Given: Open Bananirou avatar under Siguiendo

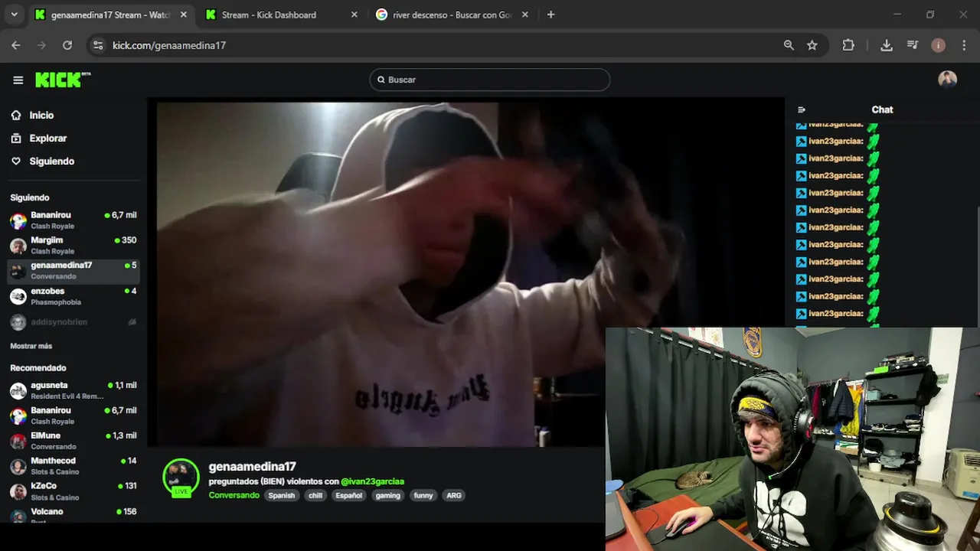Looking at the screenshot, I should click(18, 221).
